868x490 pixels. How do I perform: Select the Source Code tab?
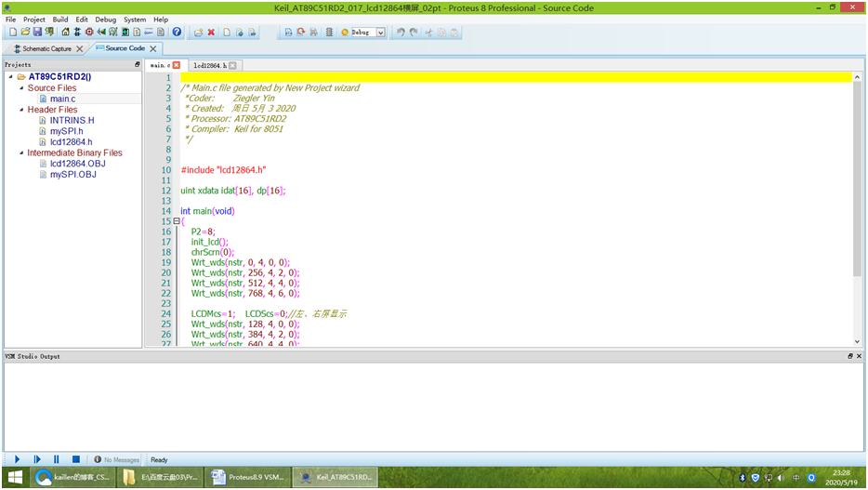point(121,48)
